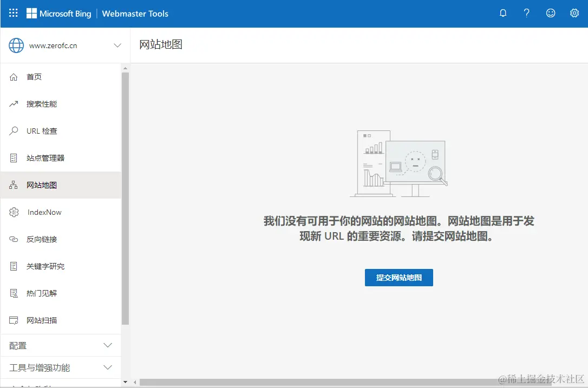Expand the 配置 section
Viewport: 588px width, 388px height.
(x=61, y=345)
